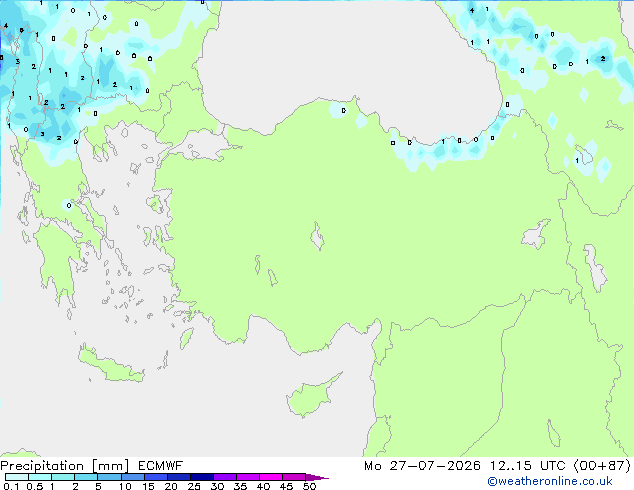Click the island of Crete on the map
The width and height of the screenshot is (634, 490).
111,365
